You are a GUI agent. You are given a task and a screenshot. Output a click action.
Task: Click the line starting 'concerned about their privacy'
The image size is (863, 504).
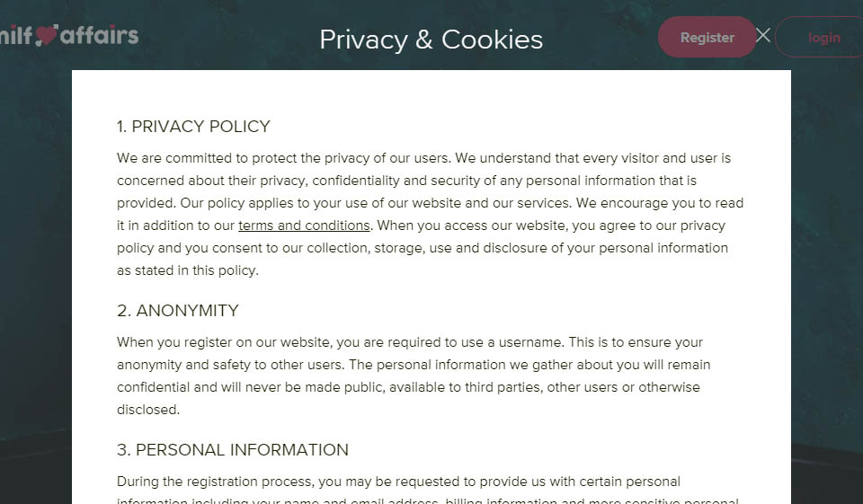406,181
